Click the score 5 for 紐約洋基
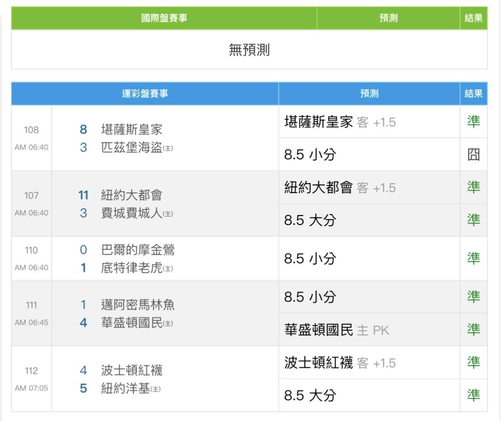 [83, 388]
